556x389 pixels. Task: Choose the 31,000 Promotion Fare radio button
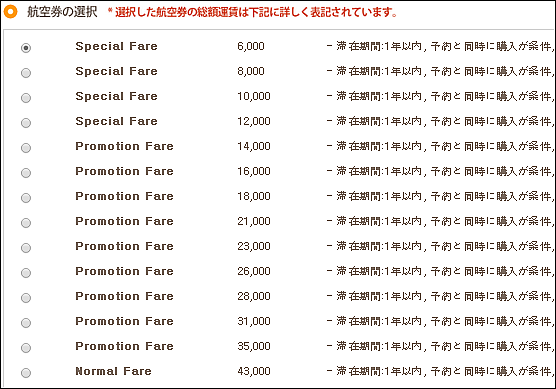point(26,323)
